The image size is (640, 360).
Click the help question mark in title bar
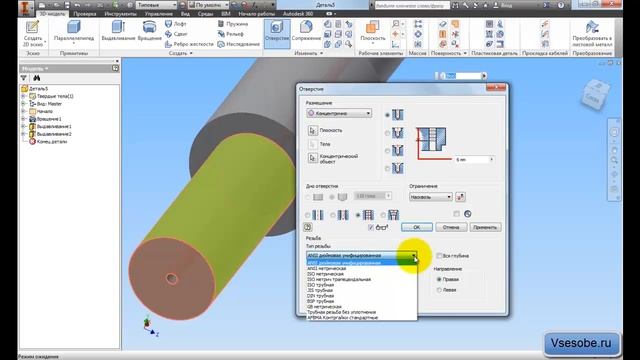point(560,5)
